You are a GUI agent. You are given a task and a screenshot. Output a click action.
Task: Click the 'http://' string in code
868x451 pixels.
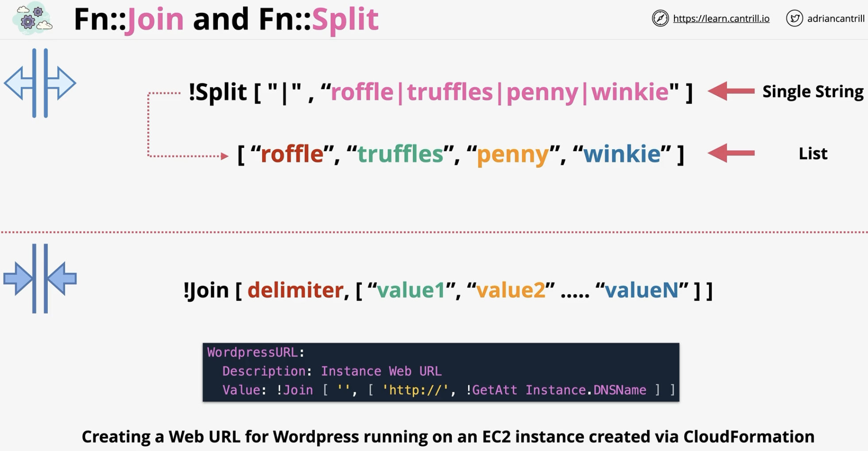(415, 390)
